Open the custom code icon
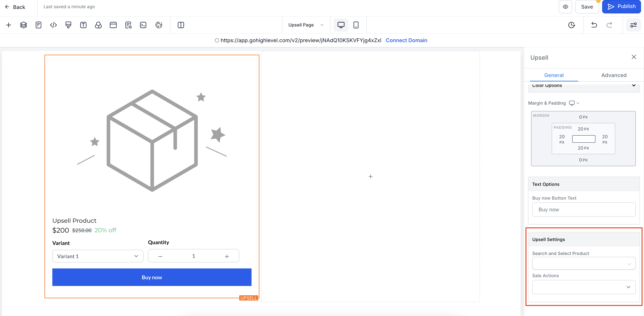This screenshot has width=644, height=316. click(53, 25)
